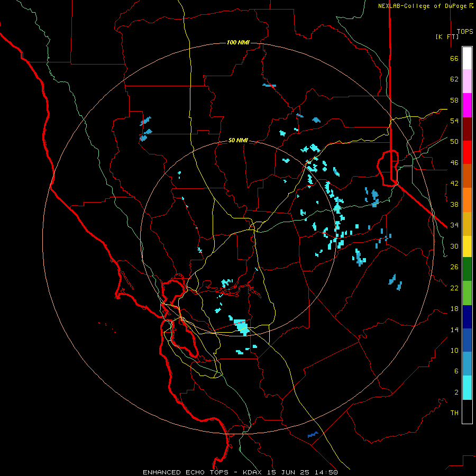Click the medium blue legend swatch

(x=467, y=340)
